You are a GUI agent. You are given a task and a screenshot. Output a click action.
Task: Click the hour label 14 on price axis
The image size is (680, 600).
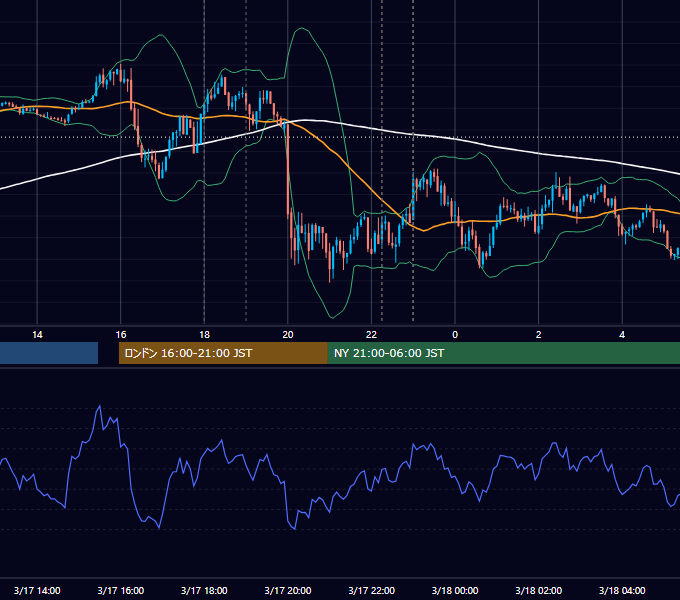pyautogui.click(x=37, y=335)
